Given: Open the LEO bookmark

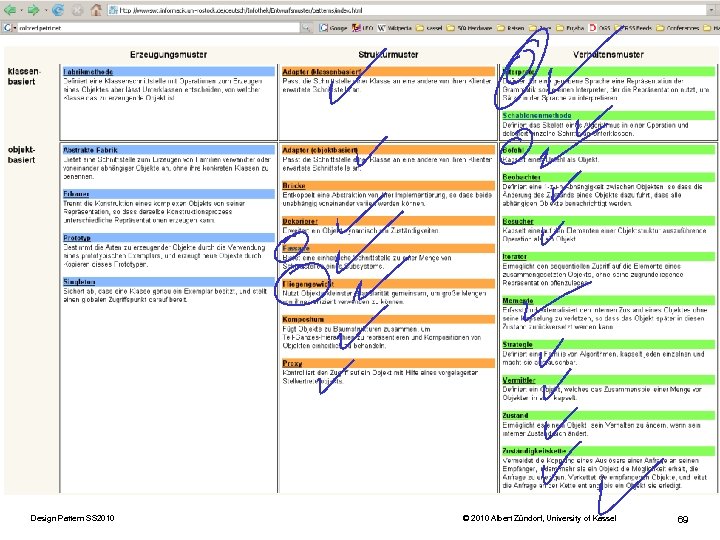Looking at the screenshot, I should tap(363, 28).
